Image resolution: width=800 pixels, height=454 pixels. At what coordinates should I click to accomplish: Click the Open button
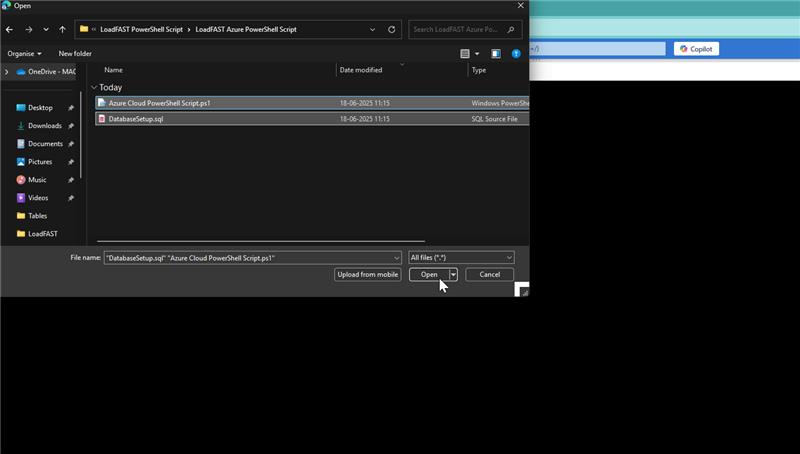click(428, 274)
